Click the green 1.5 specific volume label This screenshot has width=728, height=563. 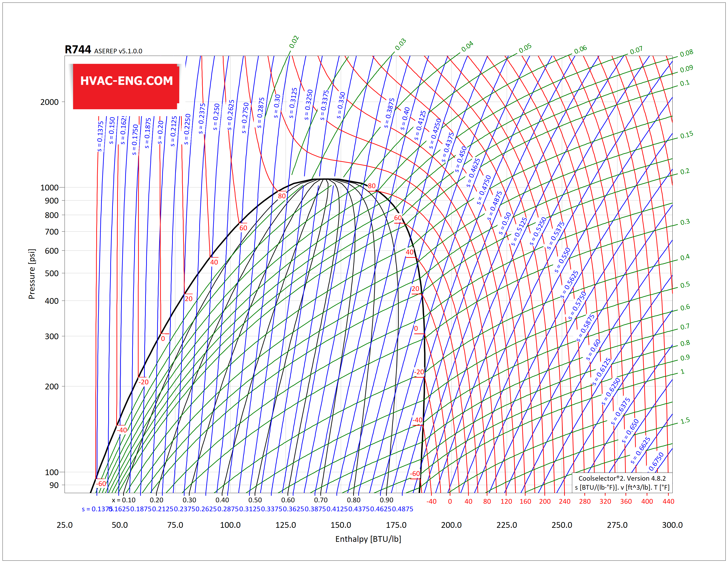click(x=685, y=421)
